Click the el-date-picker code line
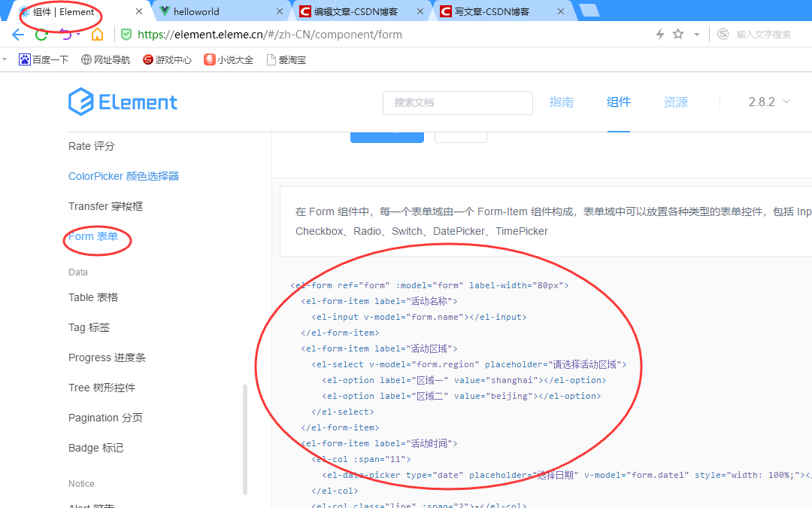The height and width of the screenshot is (508, 812). pyautogui.click(x=567, y=475)
